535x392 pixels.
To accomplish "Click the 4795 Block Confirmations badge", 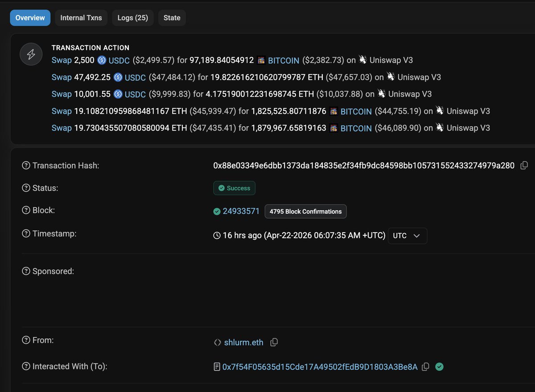I will pos(306,212).
